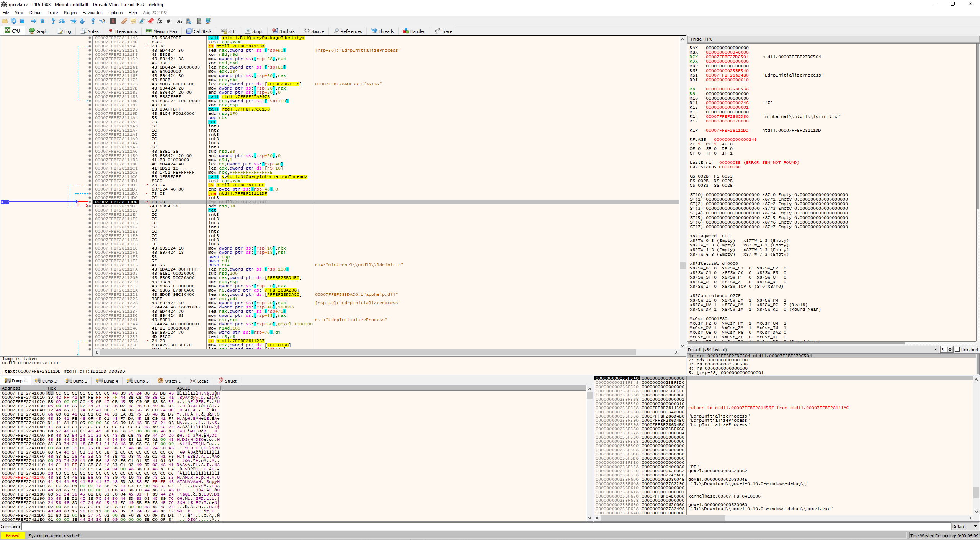Click the Hide FPU button
This screenshot has height=540, width=980.
click(702, 39)
